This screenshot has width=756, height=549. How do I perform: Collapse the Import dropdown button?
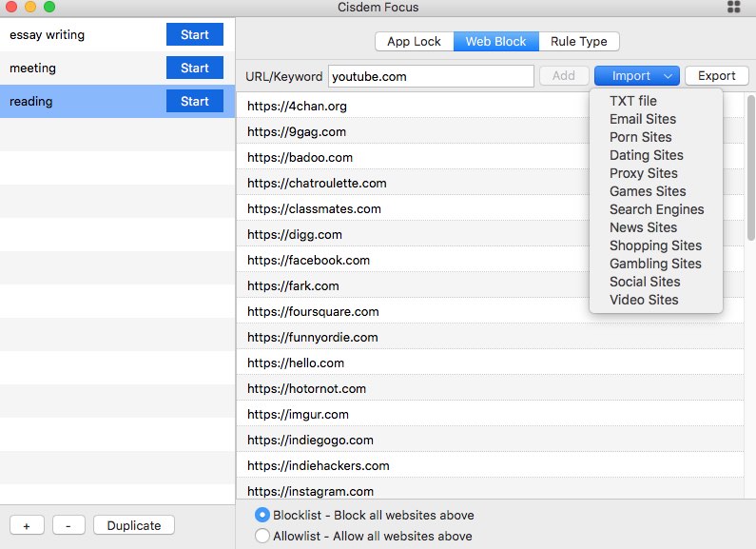637,76
